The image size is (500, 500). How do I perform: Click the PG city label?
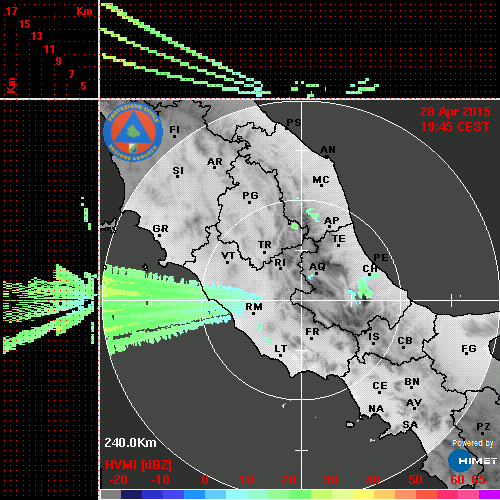(250, 195)
